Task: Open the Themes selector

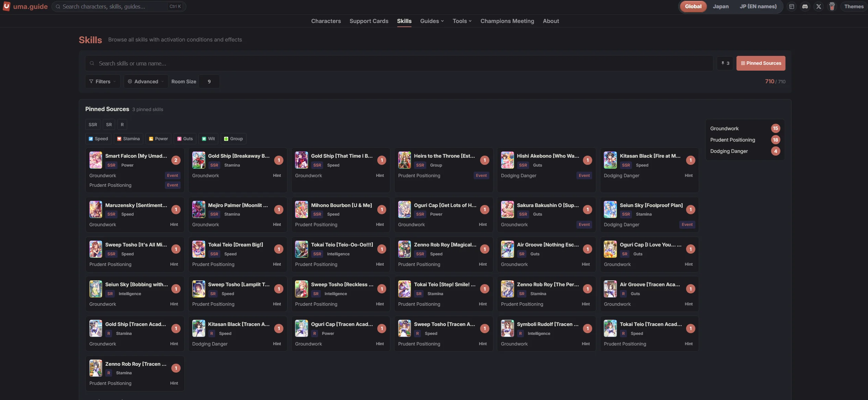Action: (854, 7)
